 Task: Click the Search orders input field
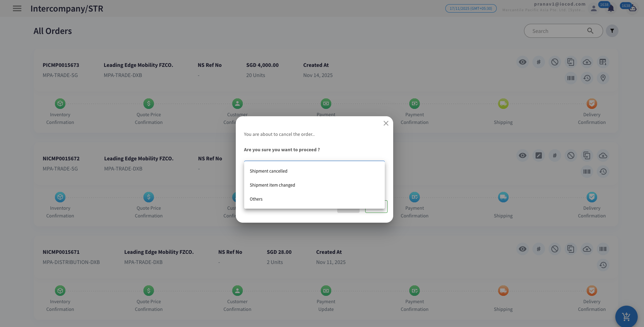558,31
